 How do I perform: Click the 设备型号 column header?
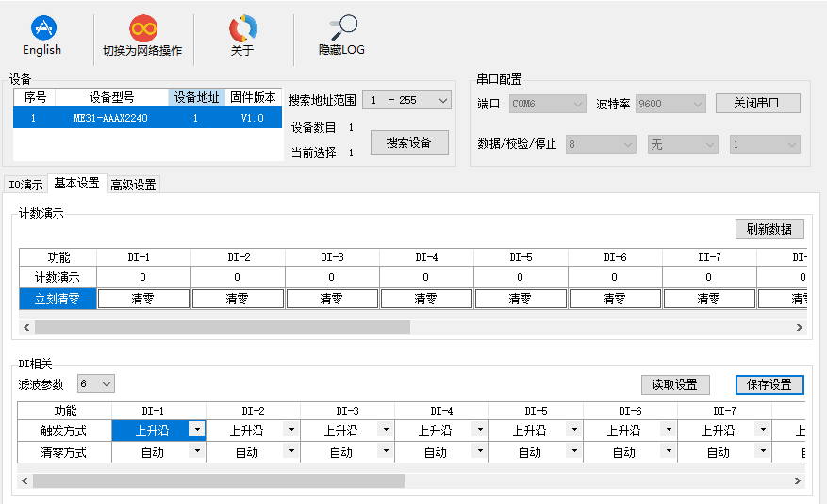point(111,97)
